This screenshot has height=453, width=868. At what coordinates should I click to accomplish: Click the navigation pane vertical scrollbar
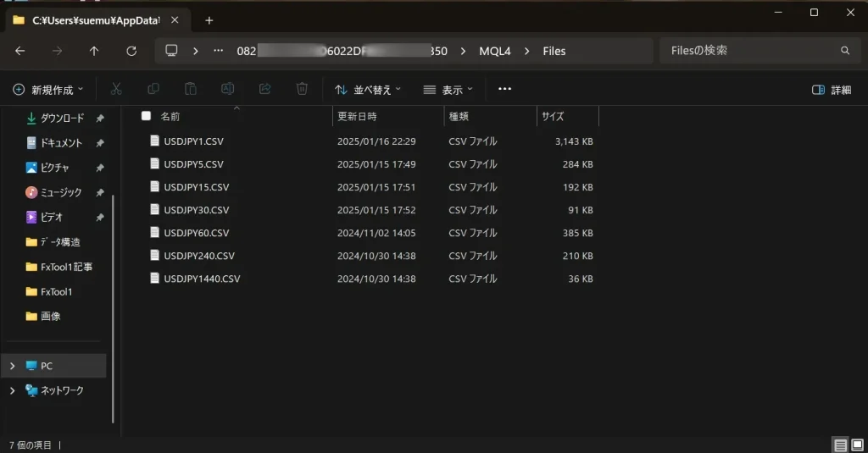click(x=113, y=309)
